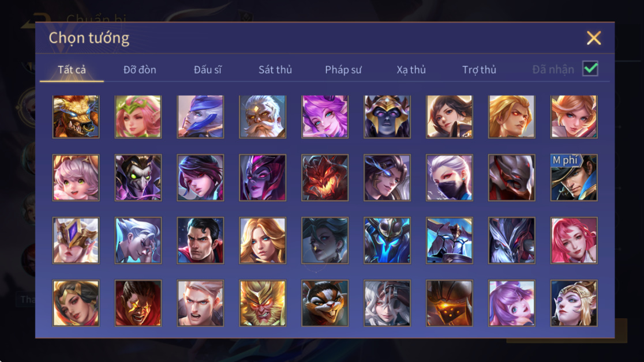Select the hero tagged 'M phí'
Viewport: 644px width, 362px height.
[x=574, y=178]
